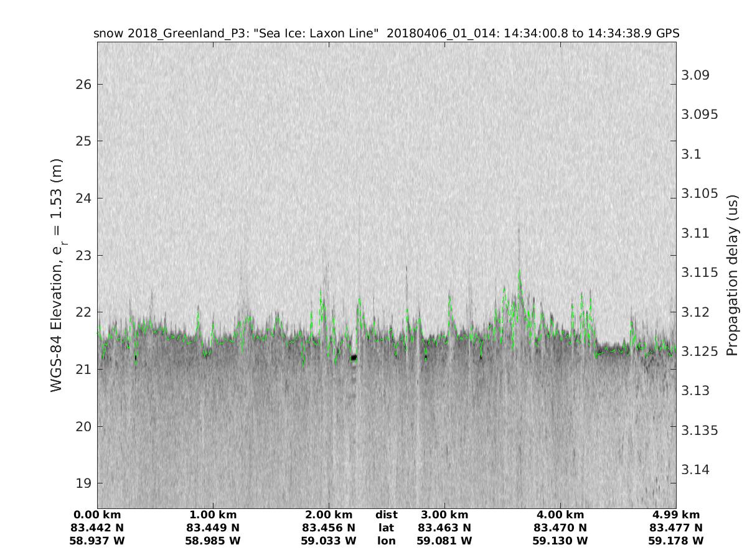Image resolution: width=747 pixels, height=560 pixels.
Task: Click the 4.99 km distance label
Action: 676,515
